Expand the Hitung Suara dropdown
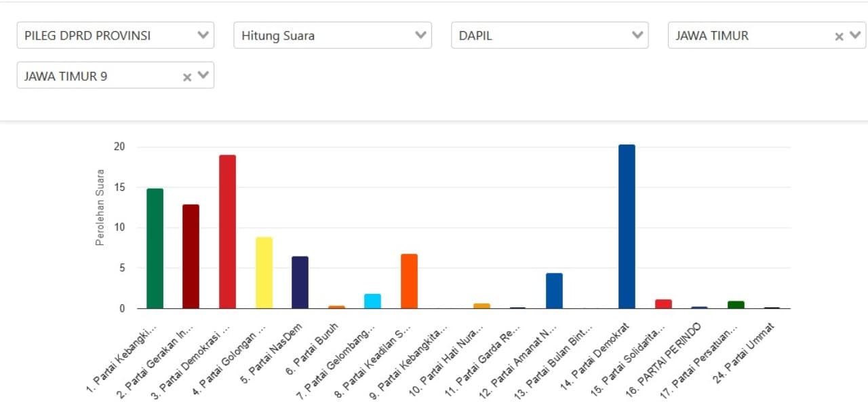This screenshot has height=412, width=868. click(332, 35)
